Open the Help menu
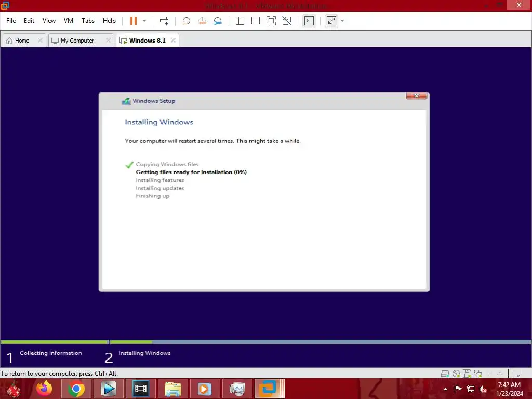Viewport: 532px width, 399px height. click(x=109, y=21)
